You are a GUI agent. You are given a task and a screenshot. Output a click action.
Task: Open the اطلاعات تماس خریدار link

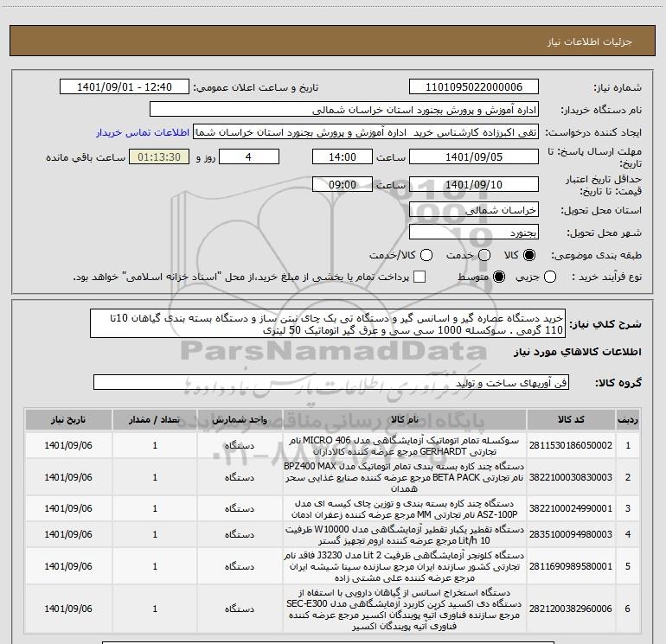[x=143, y=132]
